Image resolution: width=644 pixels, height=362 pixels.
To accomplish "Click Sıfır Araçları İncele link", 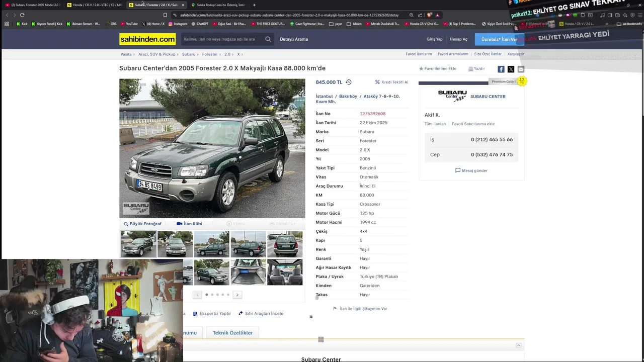I will pyautogui.click(x=261, y=313).
